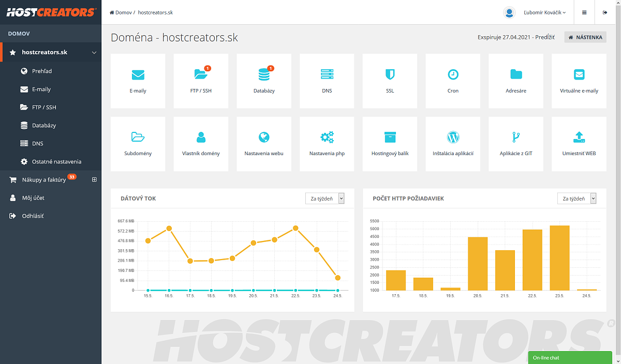Screen dimensions: 621x364
Task: Click the 17.5. bar in HTTP requests chart
Action: click(x=396, y=280)
